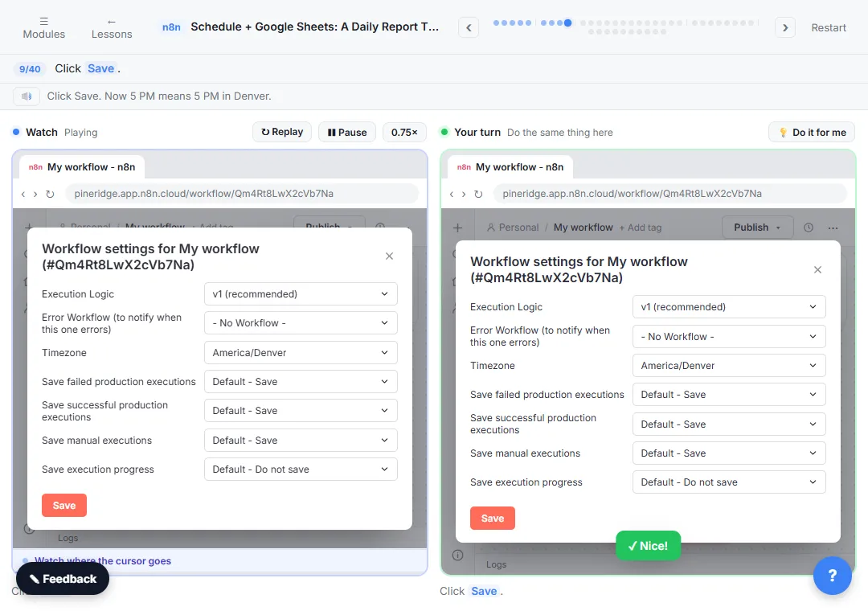Open Save manual executions dropdown in Watch panel
Screen dimensions: 868x611
point(301,440)
